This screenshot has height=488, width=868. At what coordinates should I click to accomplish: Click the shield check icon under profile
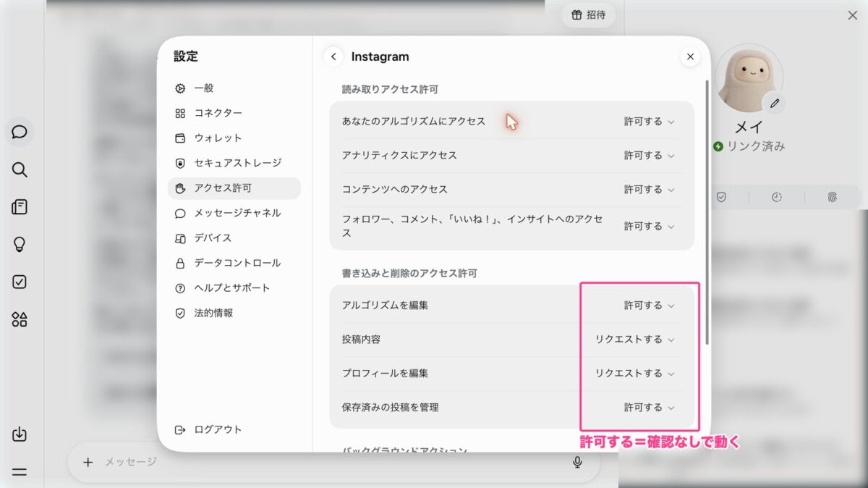pos(721,197)
